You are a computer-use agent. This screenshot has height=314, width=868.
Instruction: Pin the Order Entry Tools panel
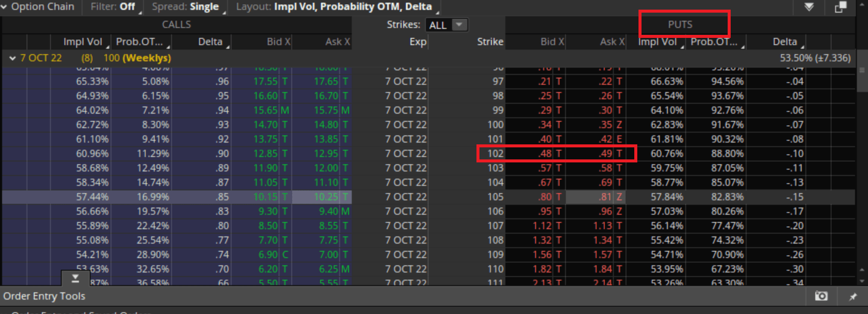(853, 297)
